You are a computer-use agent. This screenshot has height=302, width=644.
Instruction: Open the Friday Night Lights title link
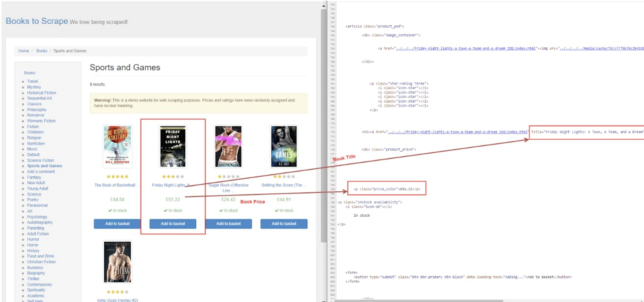[171, 185]
